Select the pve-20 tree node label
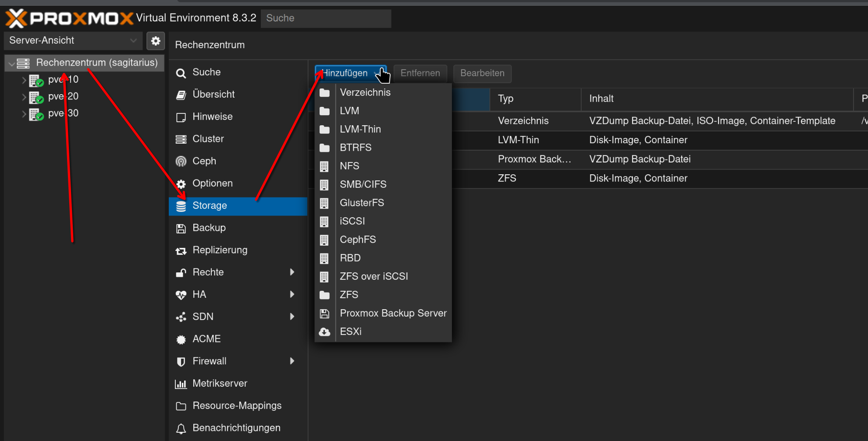868x441 pixels. point(63,96)
